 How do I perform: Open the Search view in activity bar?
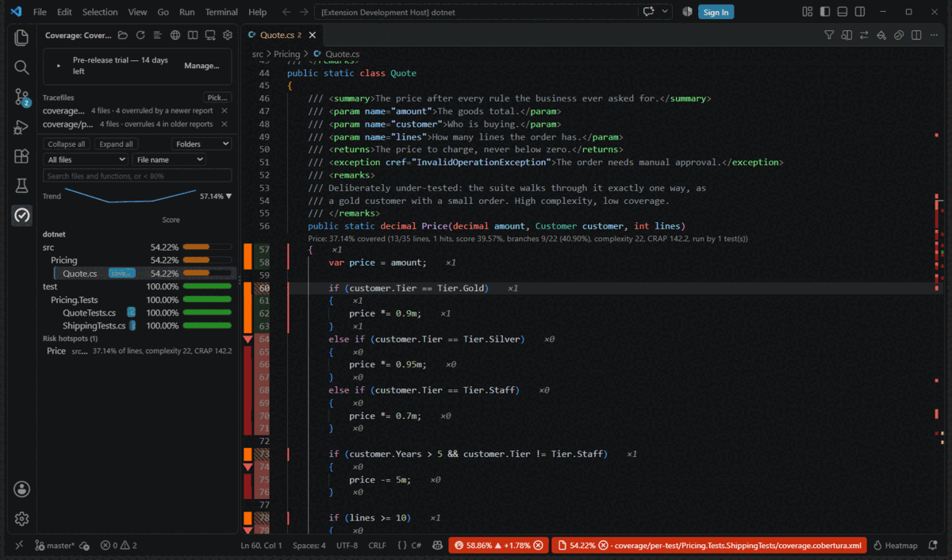pos(21,67)
